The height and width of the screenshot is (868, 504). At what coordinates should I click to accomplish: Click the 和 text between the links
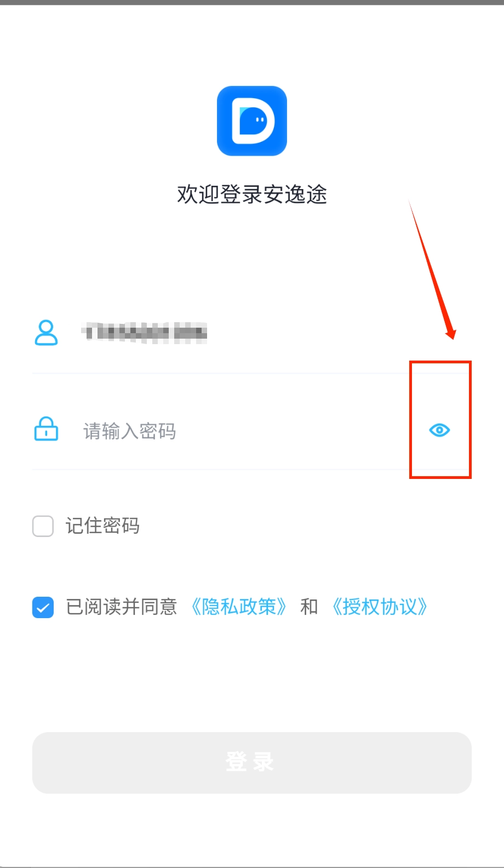point(309,607)
